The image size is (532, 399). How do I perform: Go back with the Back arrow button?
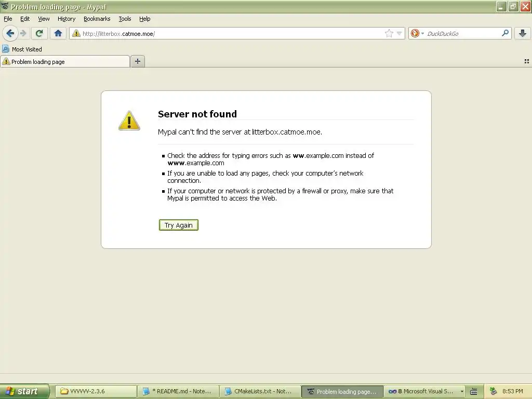(10, 33)
